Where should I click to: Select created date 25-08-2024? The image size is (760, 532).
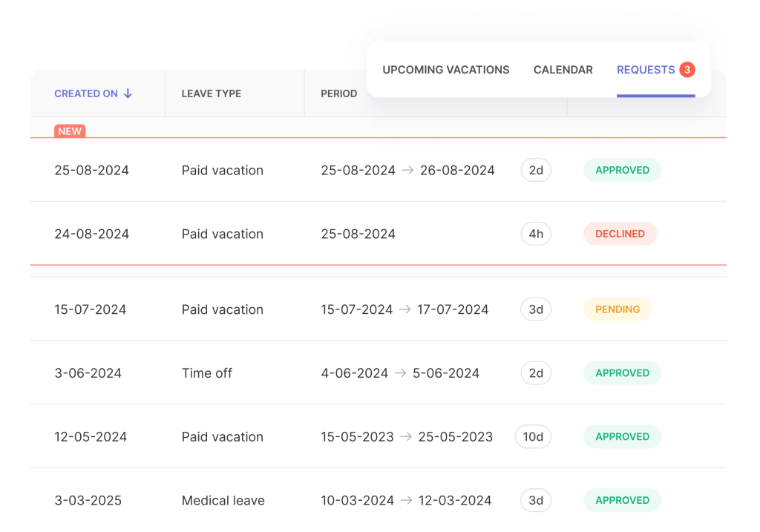point(91,170)
